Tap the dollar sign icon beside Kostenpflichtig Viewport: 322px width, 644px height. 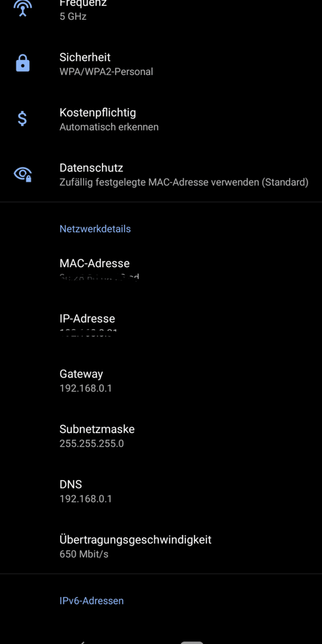pyautogui.click(x=23, y=119)
